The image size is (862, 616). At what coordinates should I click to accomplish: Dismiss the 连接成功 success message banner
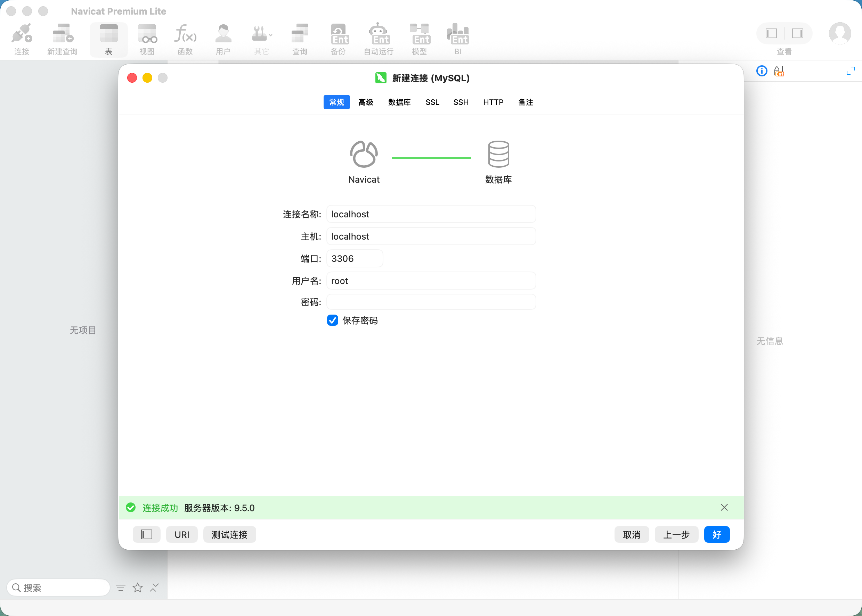pyautogui.click(x=724, y=508)
